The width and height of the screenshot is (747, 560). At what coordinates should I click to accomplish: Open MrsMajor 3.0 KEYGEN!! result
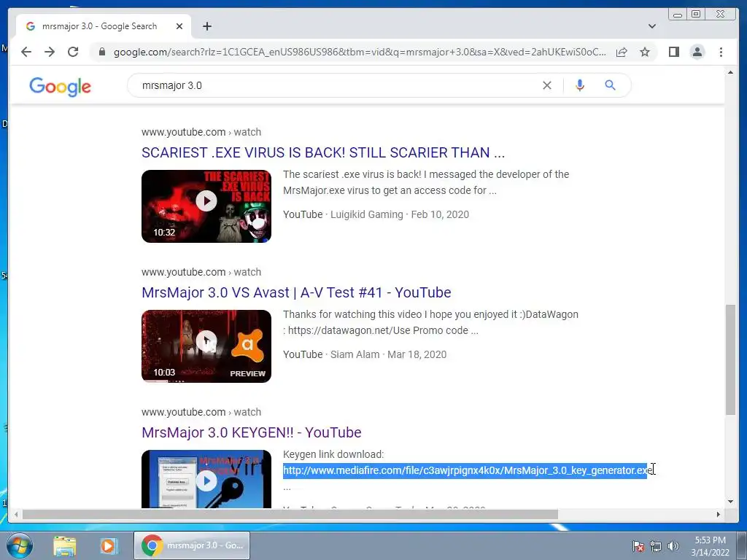pos(252,432)
